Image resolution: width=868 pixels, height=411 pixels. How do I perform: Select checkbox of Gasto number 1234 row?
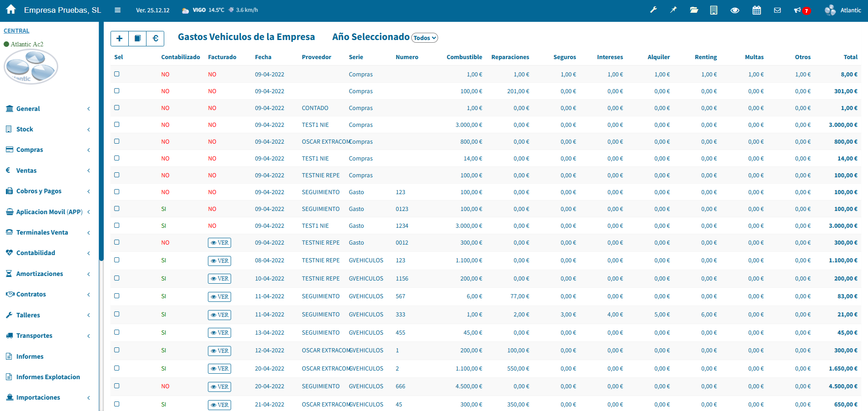click(117, 226)
